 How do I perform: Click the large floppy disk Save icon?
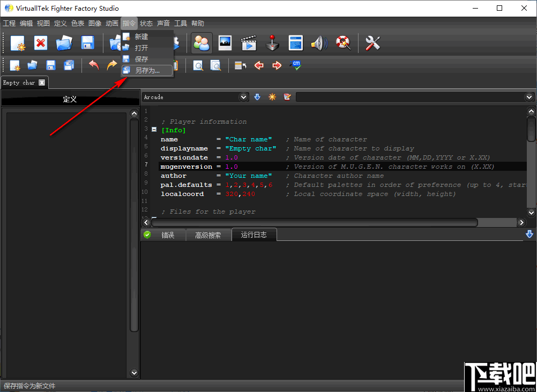click(88, 43)
